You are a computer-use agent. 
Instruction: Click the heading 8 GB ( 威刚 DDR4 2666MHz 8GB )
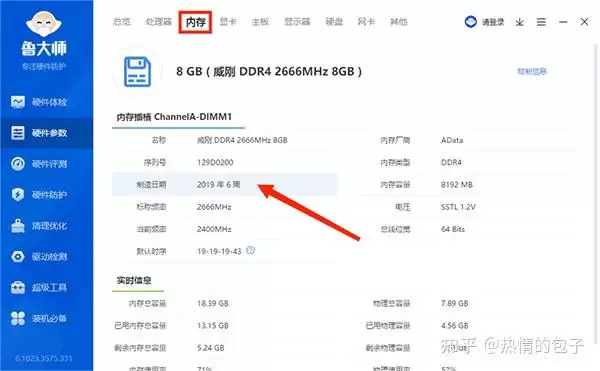pos(269,72)
